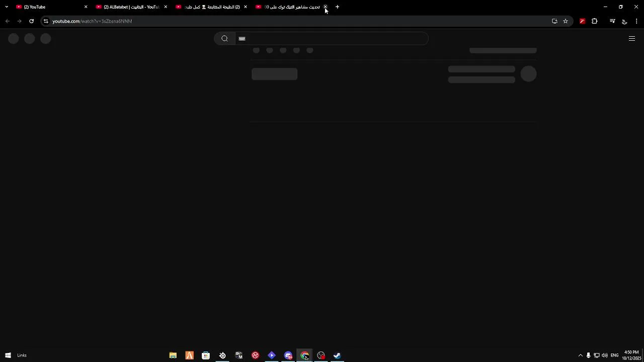Open the volume speaker tray icon
The image size is (644, 362).
605,355
